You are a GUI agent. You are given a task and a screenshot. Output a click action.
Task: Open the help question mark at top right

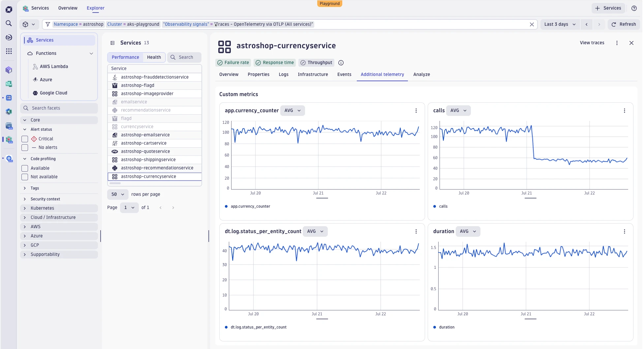coord(634,8)
